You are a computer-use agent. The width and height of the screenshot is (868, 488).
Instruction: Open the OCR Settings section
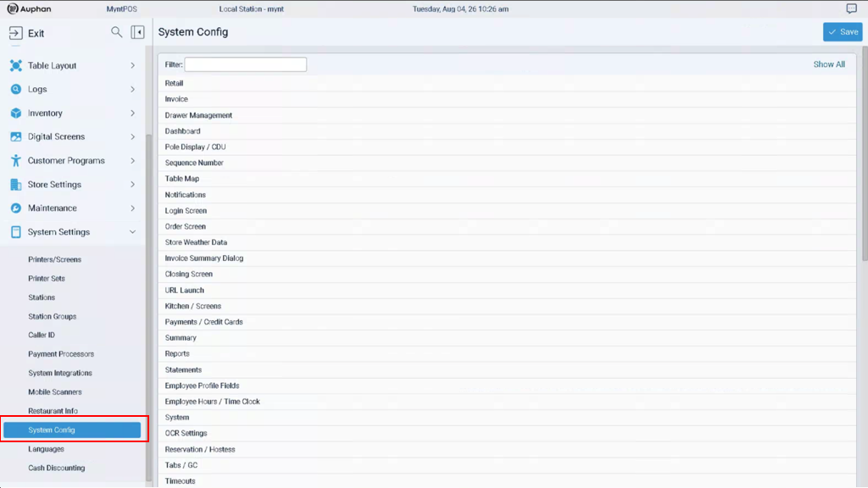(x=507, y=433)
